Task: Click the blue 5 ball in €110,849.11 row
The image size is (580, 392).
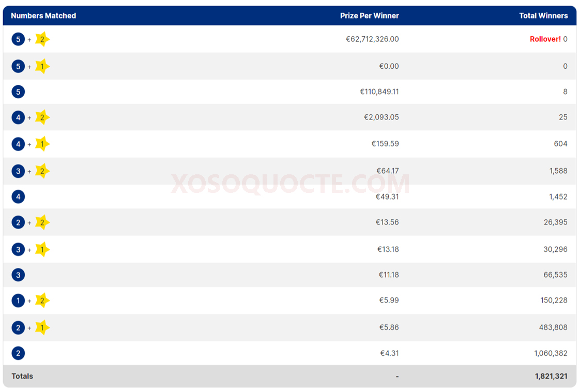Action: click(x=18, y=92)
